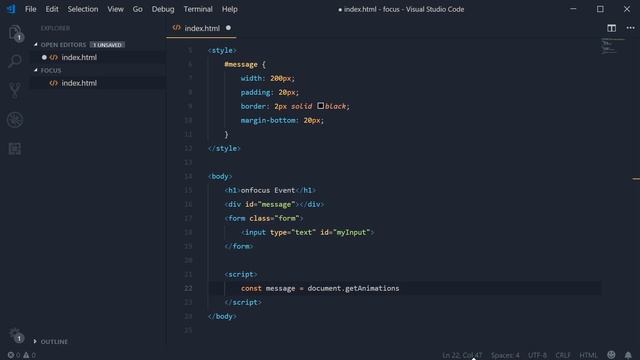Open the Search view in the activity bar
Screen dimensions: 640x360
pyautogui.click(x=15, y=61)
